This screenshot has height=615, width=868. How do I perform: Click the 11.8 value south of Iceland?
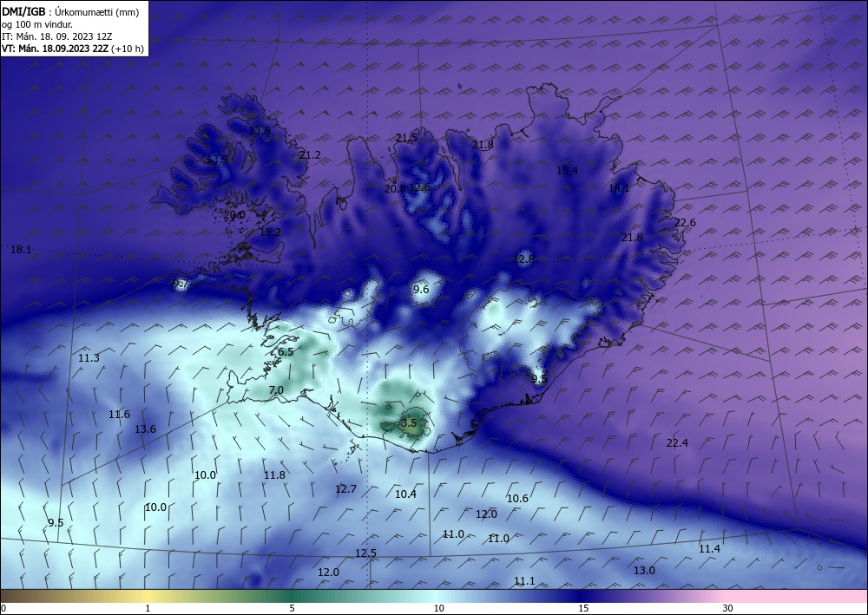274,475
